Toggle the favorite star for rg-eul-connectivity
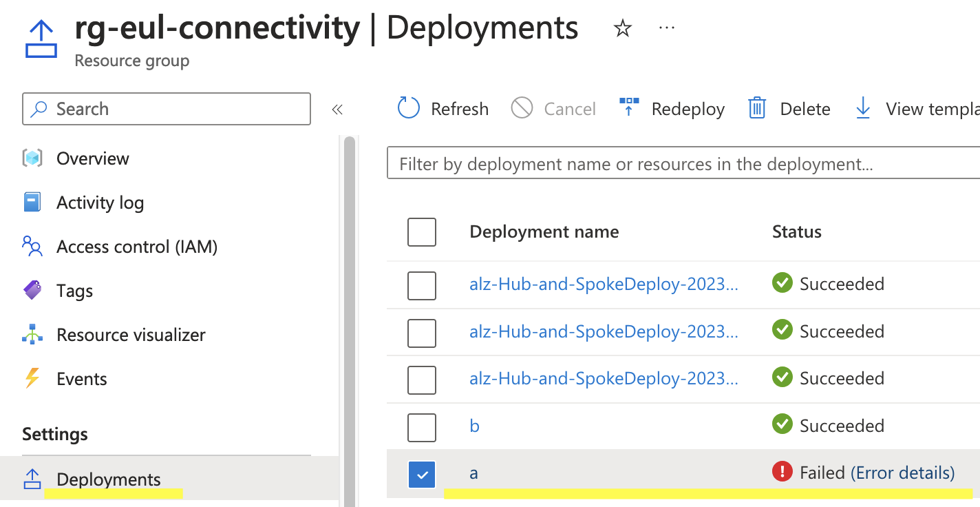980x507 pixels. [621, 28]
